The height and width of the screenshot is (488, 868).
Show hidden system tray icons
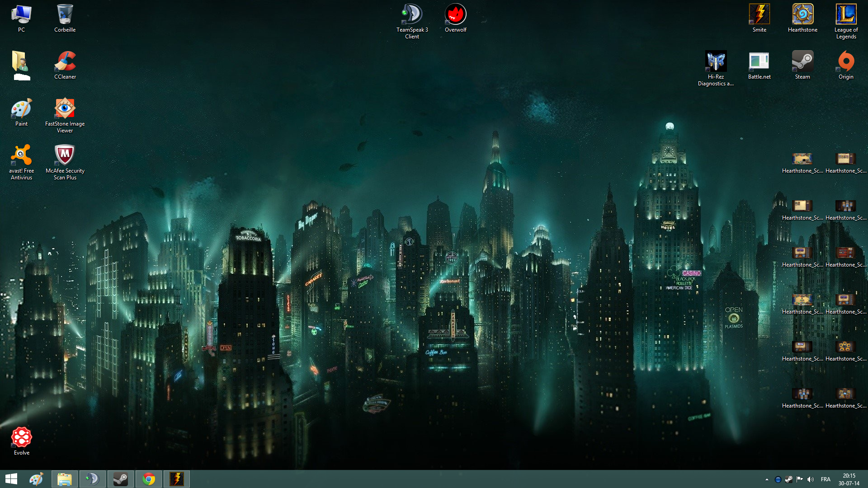(x=767, y=479)
